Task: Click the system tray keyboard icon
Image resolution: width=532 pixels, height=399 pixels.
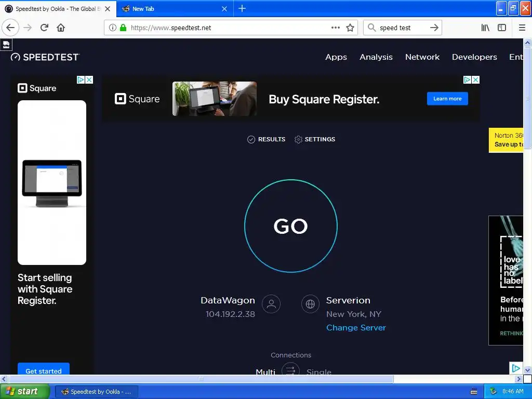Action: pyautogui.click(x=474, y=392)
